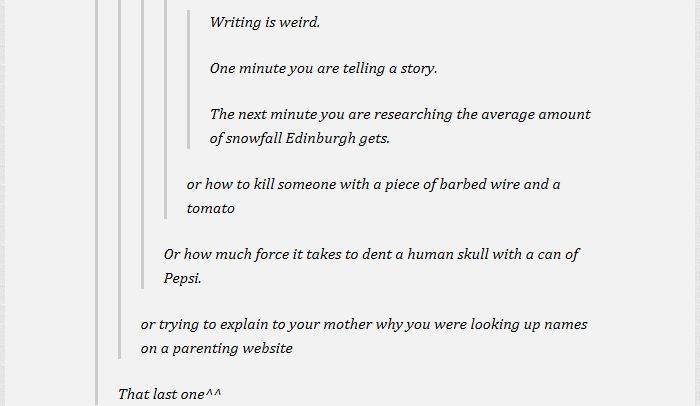Click the final comment "That last one^^"
Screen dimensions: 700x406
[x=170, y=394]
